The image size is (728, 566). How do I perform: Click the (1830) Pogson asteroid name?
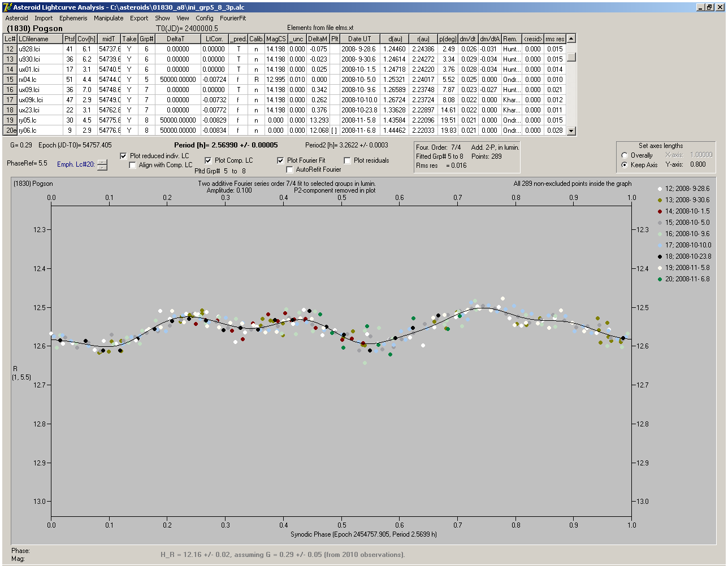34,28
